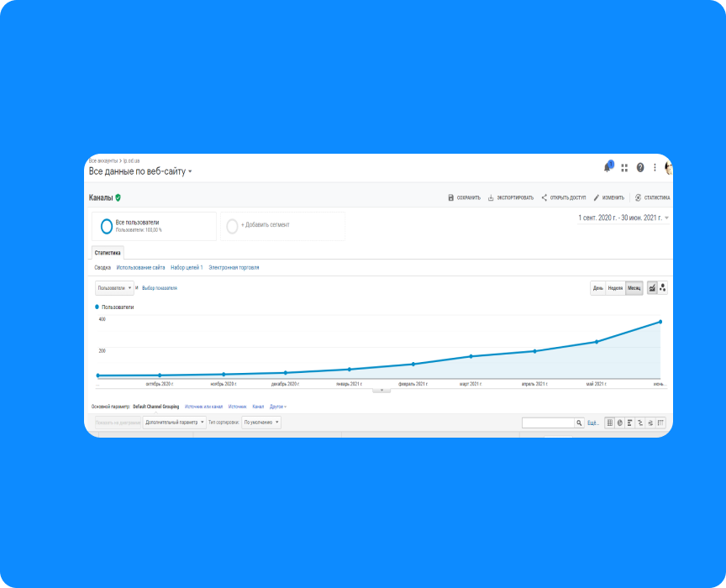Screen dimensions: 726x588
Task: Click the search magnifier button
Action: tap(579, 423)
